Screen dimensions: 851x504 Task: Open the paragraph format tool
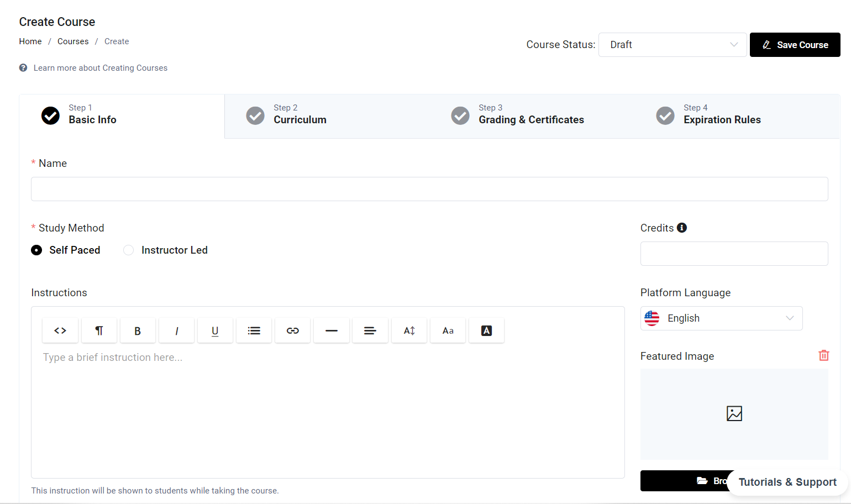pyautogui.click(x=99, y=330)
